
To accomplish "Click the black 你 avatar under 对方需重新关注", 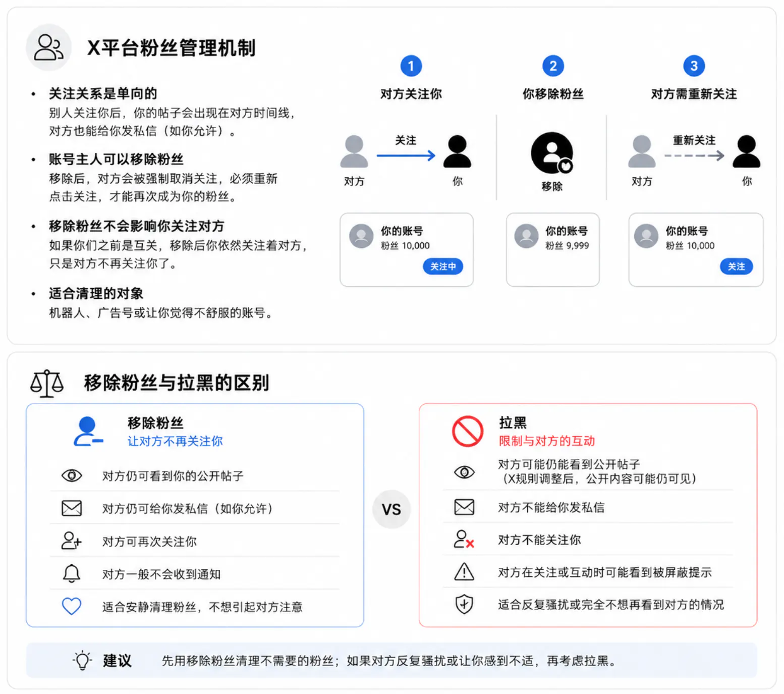I will click(x=747, y=151).
